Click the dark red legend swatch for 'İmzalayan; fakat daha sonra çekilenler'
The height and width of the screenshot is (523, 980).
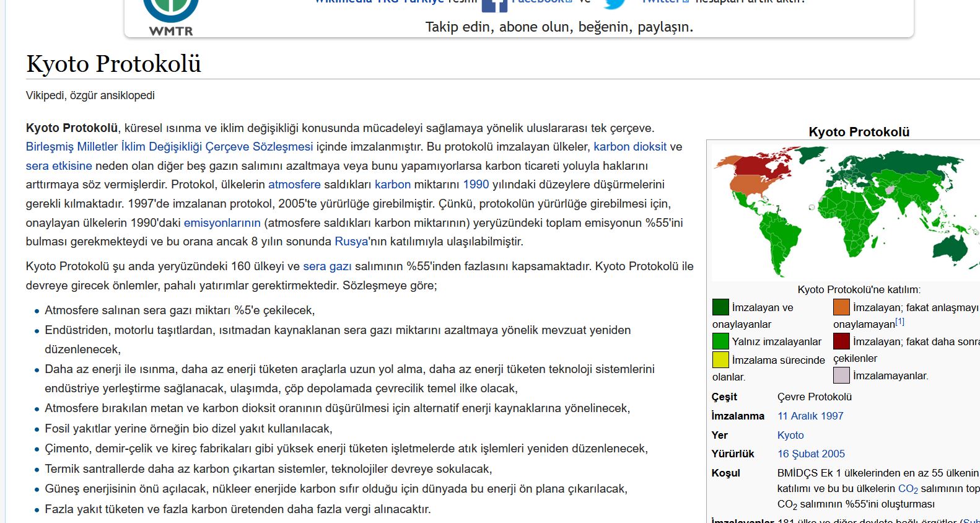[x=841, y=341]
